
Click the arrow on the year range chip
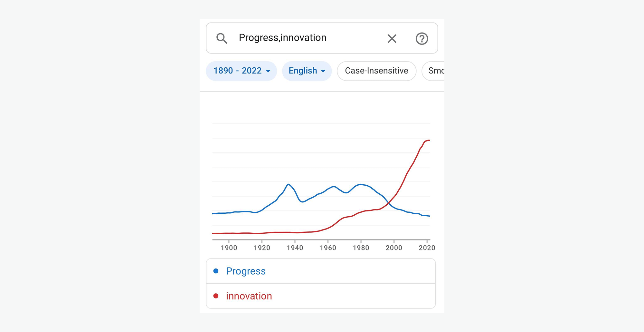[x=268, y=71]
